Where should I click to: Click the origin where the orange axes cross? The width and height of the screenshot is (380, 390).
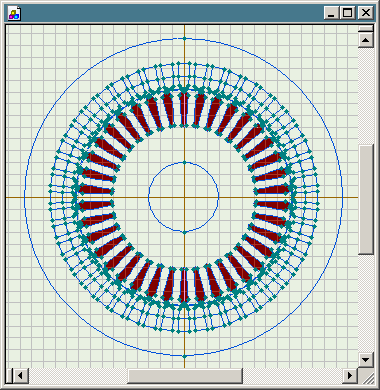pyautogui.click(x=184, y=197)
